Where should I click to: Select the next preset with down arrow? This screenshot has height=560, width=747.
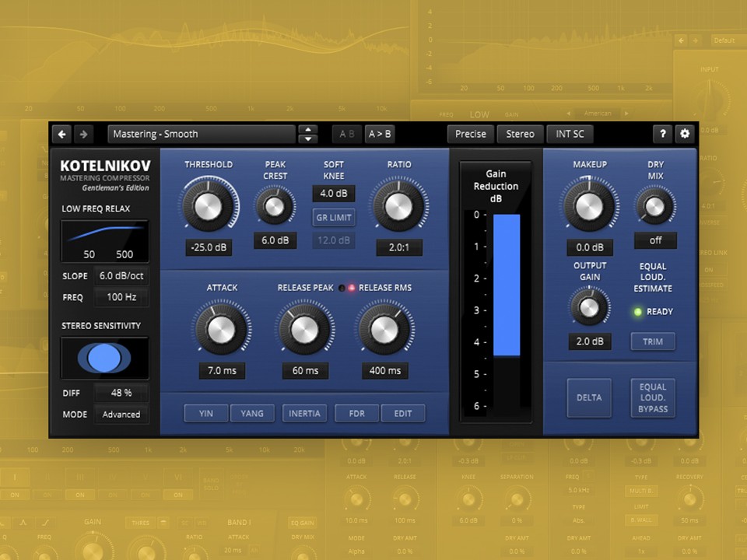pos(308,139)
